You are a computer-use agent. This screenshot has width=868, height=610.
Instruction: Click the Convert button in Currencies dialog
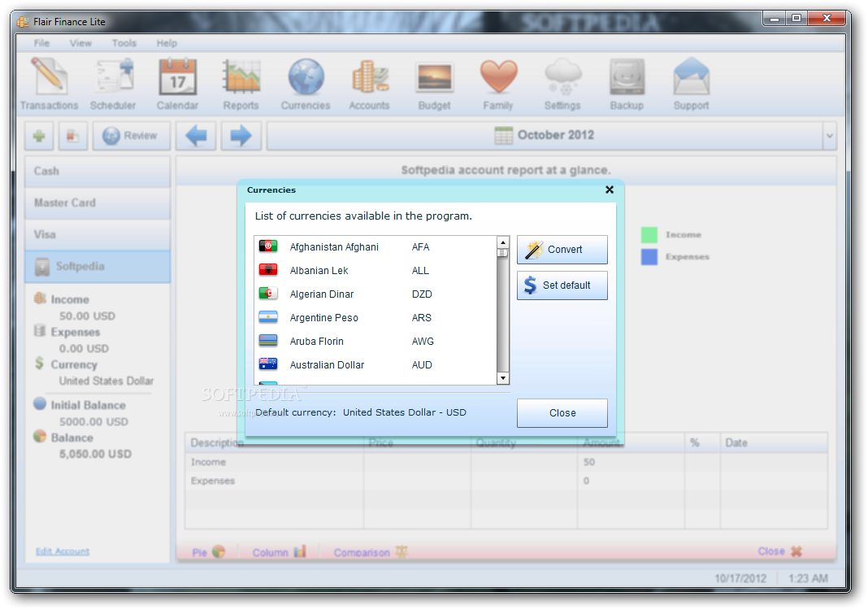pos(562,250)
